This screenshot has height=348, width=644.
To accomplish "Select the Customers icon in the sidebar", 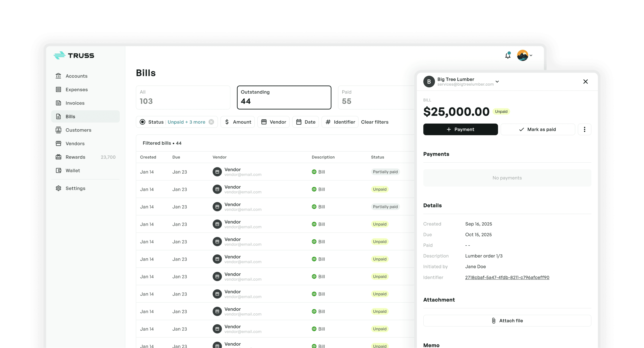I will pyautogui.click(x=59, y=130).
